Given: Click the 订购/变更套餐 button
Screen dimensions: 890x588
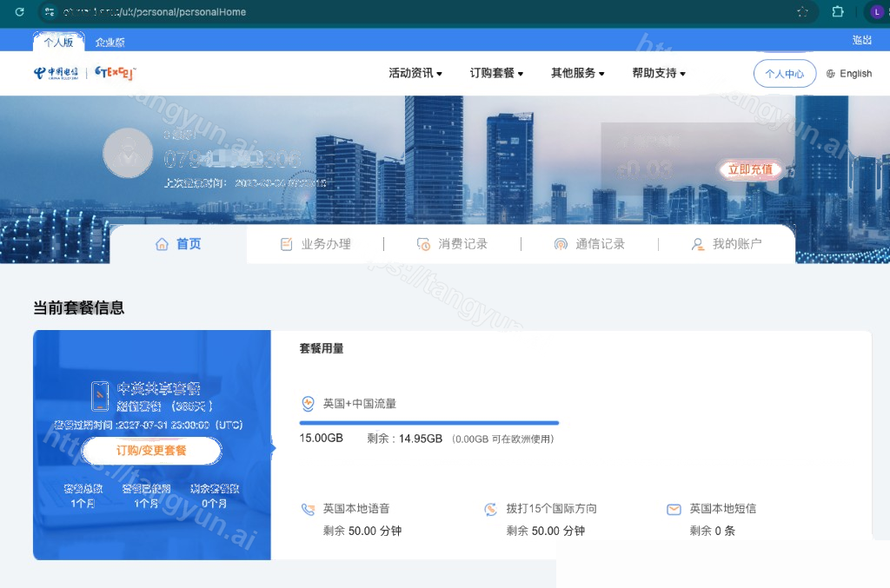Looking at the screenshot, I should click(x=151, y=451).
